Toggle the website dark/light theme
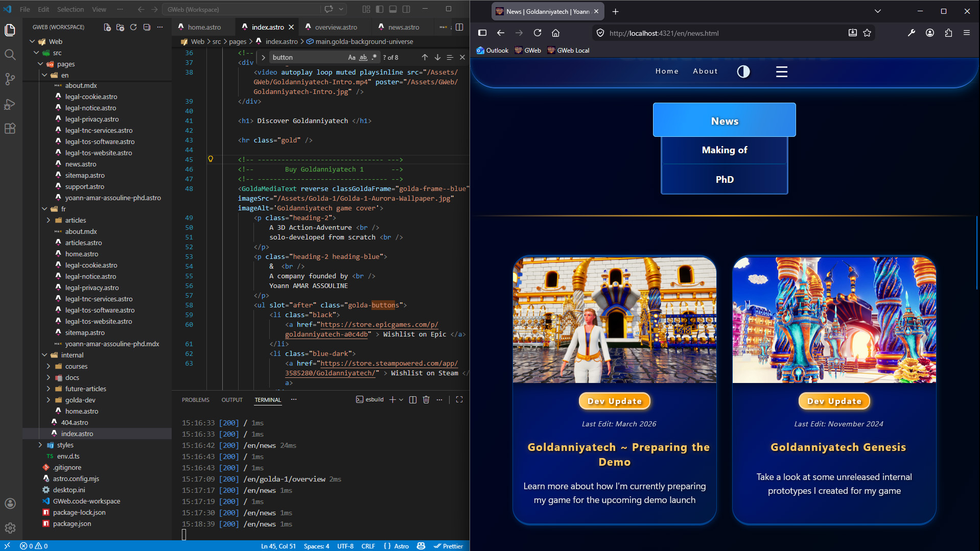 pyautogui.click(x=743, y=71)
